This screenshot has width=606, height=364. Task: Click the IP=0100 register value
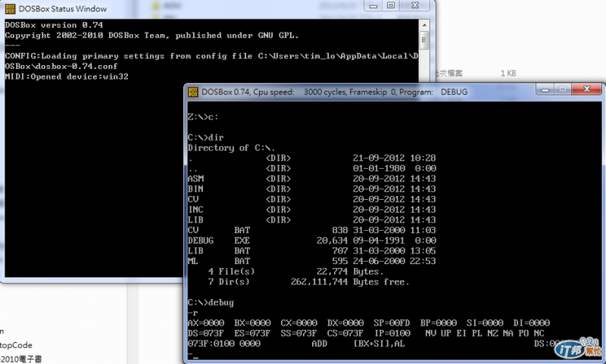click(x=392, y=334)
